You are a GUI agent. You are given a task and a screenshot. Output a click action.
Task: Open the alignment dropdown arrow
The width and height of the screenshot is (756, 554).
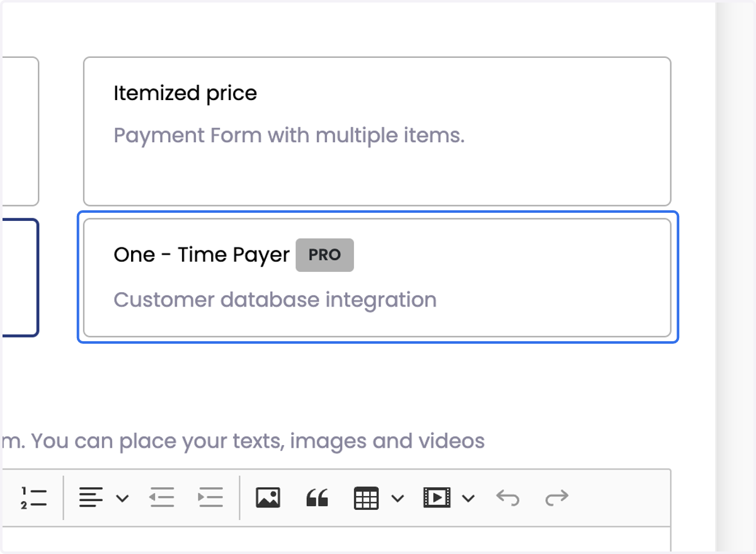pos(123,498)
